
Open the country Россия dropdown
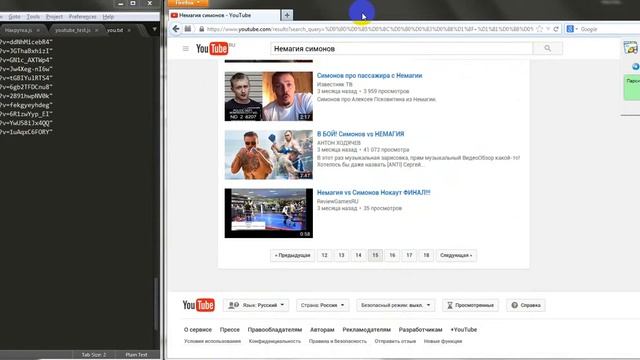click(322, 305)
